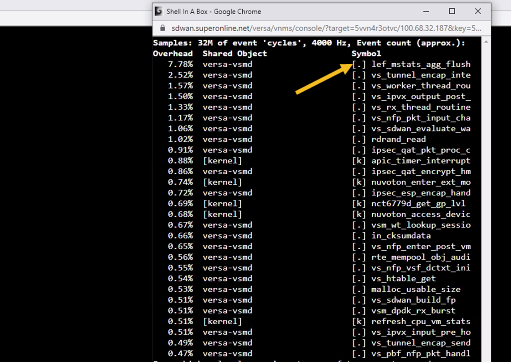This screenshot has height=362, width=511.
Task: Select the malloc_usable_size symbol
Action: point(416,289)
